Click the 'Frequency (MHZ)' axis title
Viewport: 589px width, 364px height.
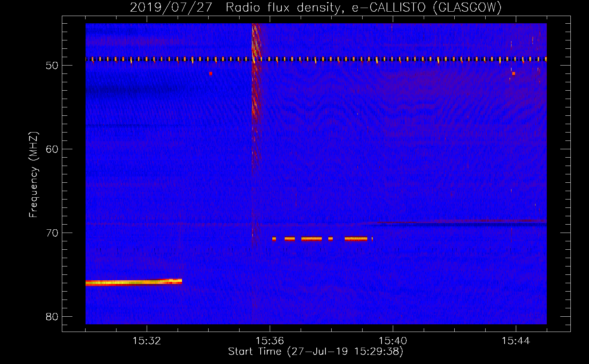point(33,175)
